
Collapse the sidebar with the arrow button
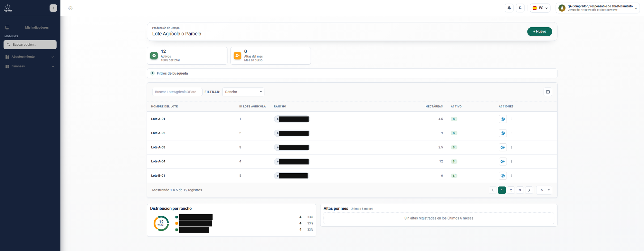53,8
